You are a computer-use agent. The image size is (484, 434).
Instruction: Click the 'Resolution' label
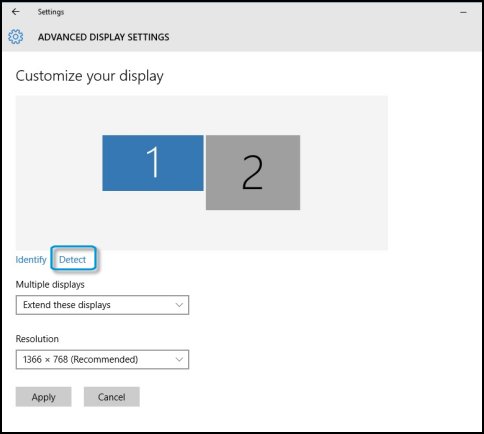tap(37, 339)
